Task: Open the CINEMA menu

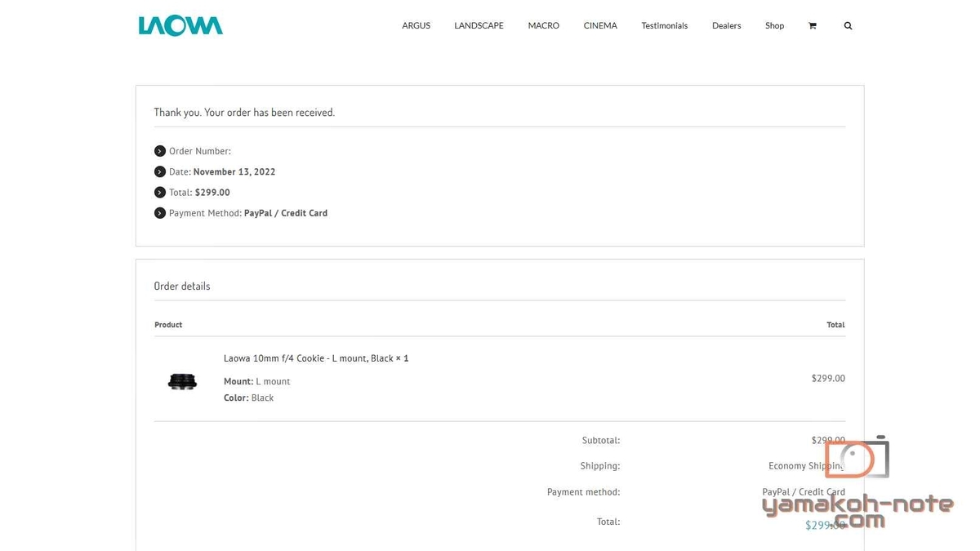Action: tap(600, 26)
